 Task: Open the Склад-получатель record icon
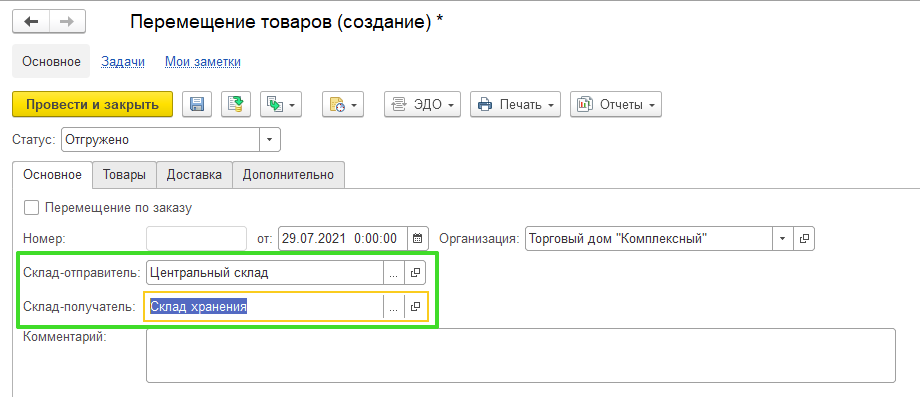415,307
